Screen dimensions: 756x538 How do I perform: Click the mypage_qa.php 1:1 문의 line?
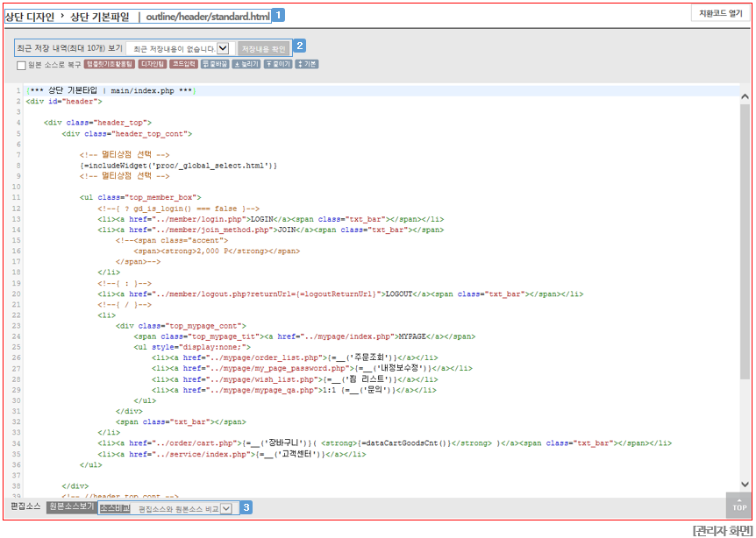[x=294, y=390]
